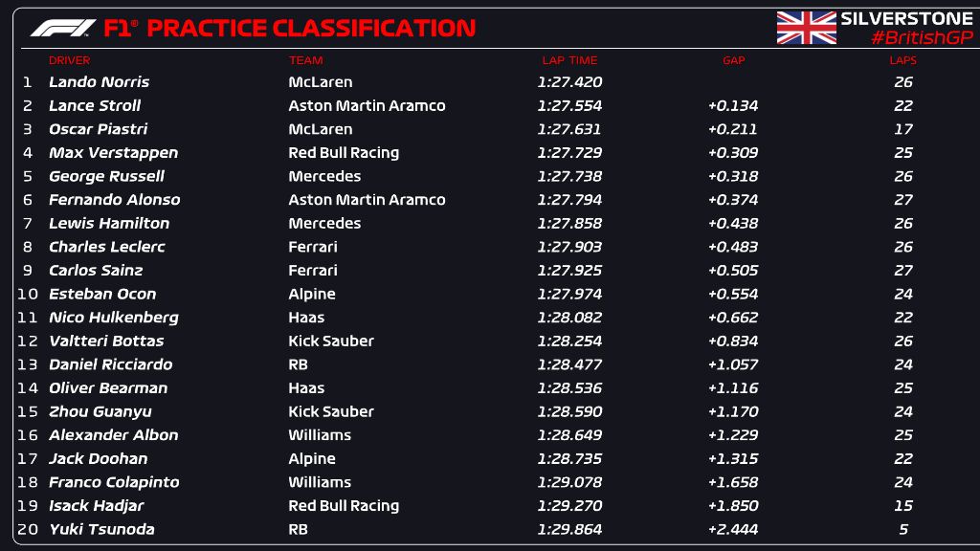Screen dimensions: 980x551
Task: Click Fernando Alonso's Aston Martin Aramco team
Action: [x=367, y=200]
